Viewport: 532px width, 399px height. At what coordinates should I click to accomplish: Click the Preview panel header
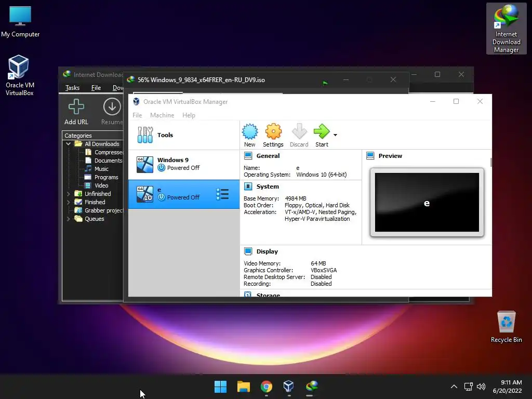(x=390, y=156)
